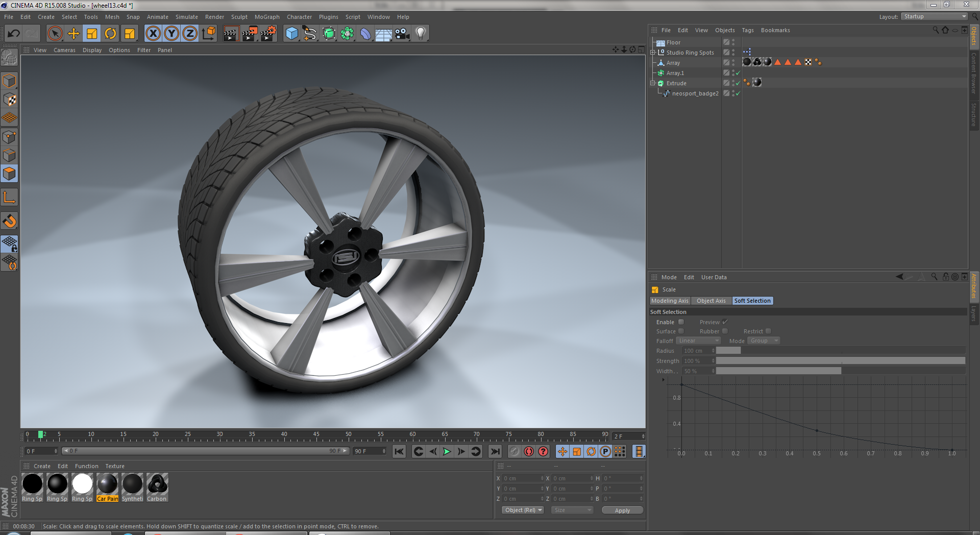This screenshot has width=980, height=535.
Task: Toggle Z axis lock
Action: (x=190, y=34)
